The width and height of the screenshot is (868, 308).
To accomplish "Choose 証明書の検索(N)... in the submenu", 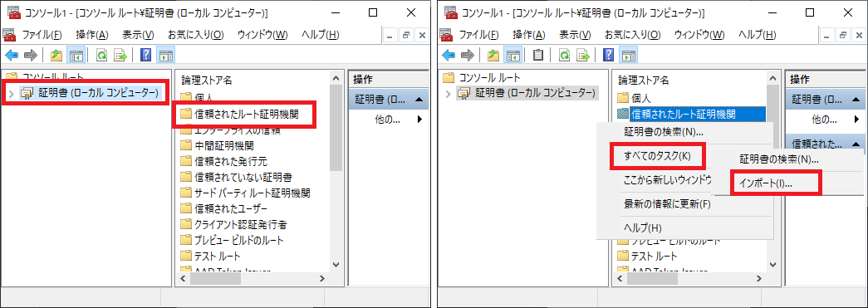I will coord(779,159).
